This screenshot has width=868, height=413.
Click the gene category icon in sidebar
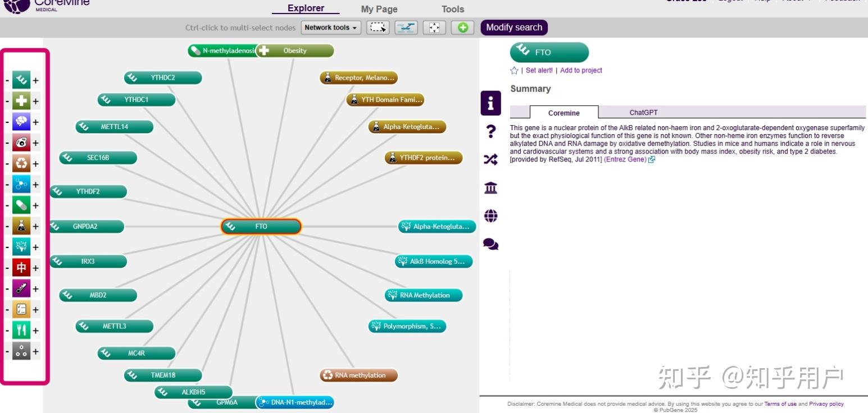coord(21,80)
